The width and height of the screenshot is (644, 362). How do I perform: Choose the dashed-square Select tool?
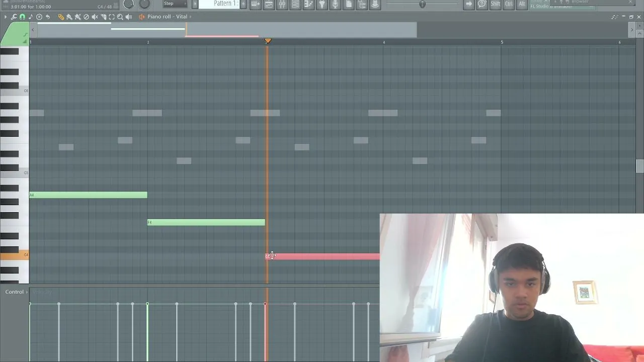[x=112, y=17]
